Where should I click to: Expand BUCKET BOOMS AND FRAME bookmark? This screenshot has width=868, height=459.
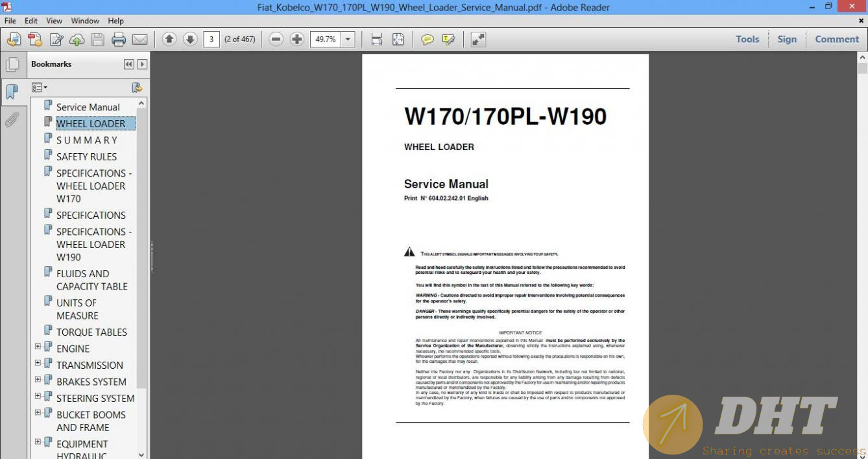[38, 412]
